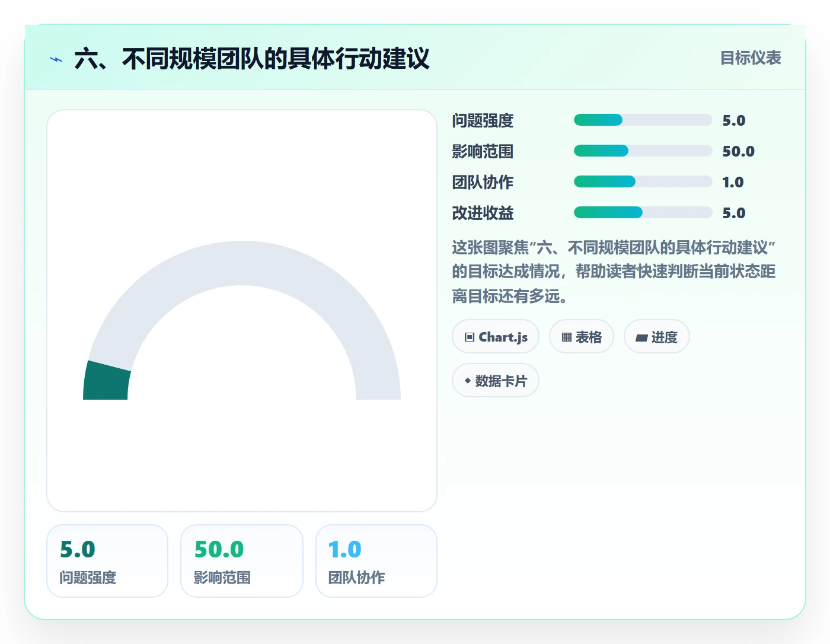The image size is (830, 644).
Task: Select the 问题强度 label left of its progress bar
Action: pos(483,120)
